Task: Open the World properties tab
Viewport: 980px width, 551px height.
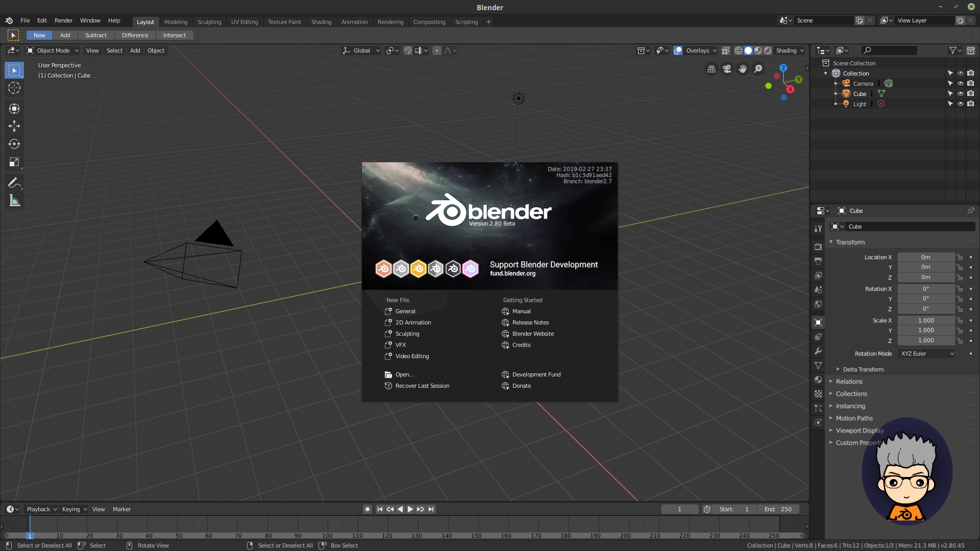Action: [818, 304]
